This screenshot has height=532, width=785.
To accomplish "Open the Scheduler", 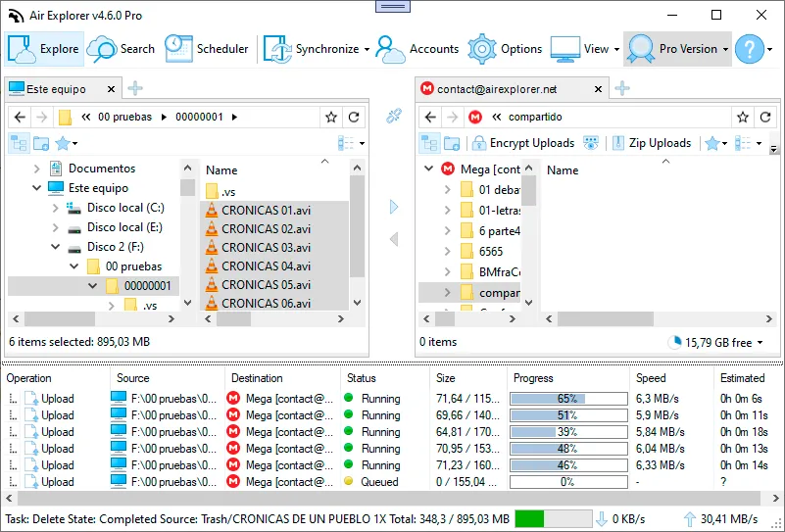I will [x=206, y=49].
